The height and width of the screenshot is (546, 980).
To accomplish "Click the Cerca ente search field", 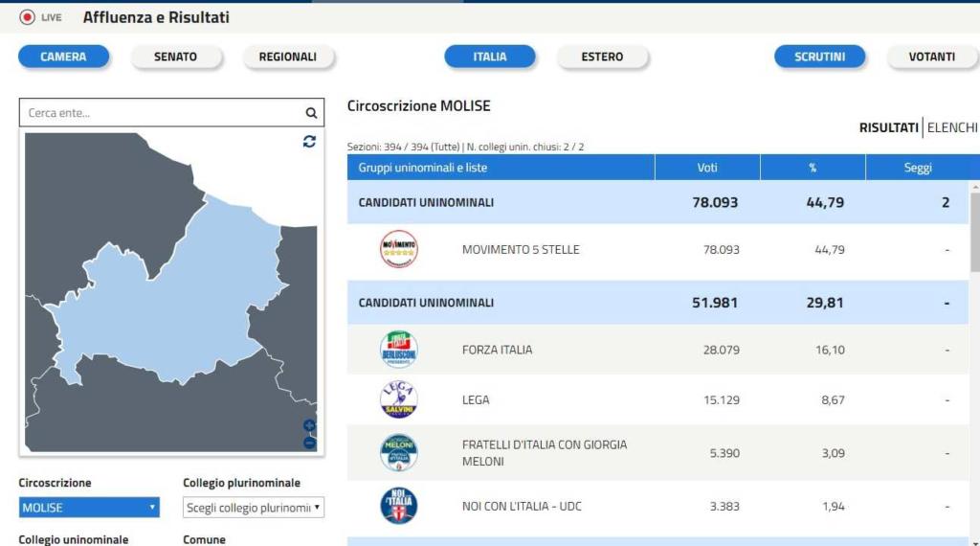I will coord(163,113).
